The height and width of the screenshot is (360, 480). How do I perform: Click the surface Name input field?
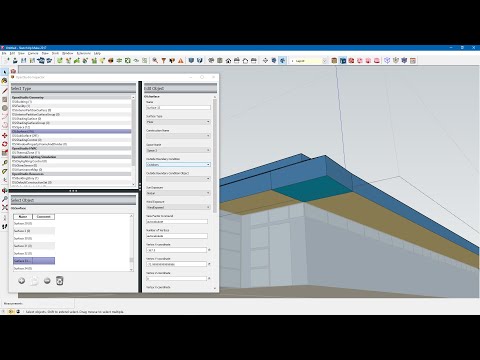click(178, 108)
